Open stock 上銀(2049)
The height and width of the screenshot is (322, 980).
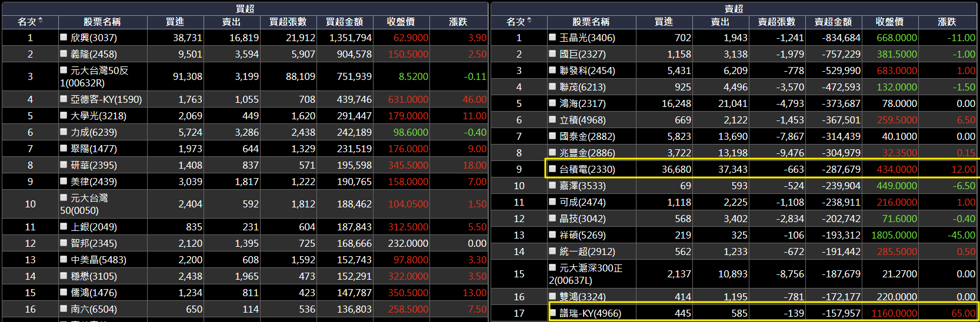tap(94, 227)
